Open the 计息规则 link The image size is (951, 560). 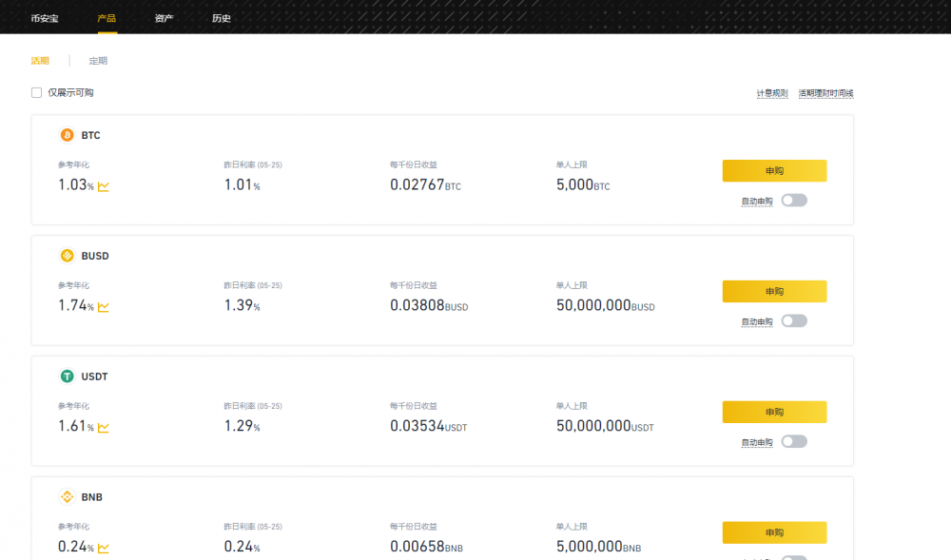772,93
